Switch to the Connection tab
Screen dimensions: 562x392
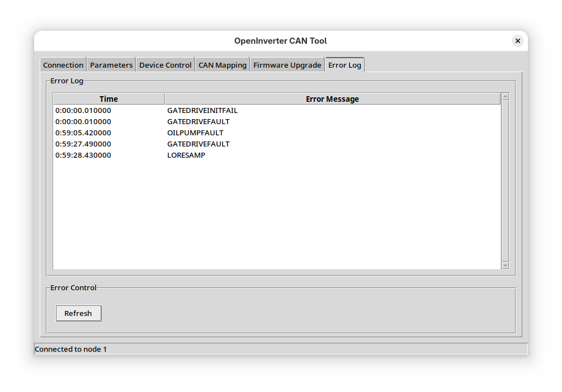63,65
